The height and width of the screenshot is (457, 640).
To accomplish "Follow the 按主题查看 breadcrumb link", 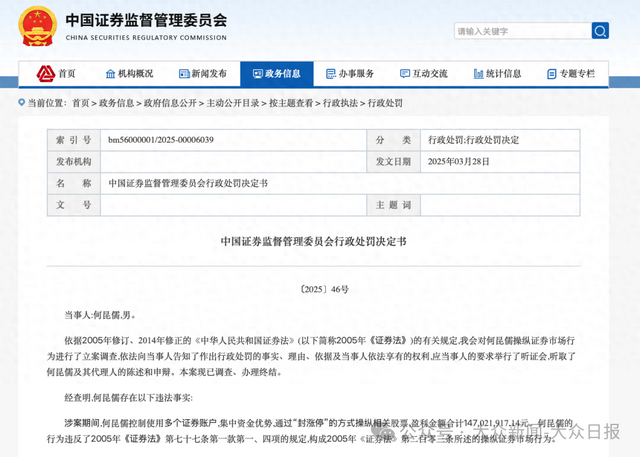I will tap(291, 103).
